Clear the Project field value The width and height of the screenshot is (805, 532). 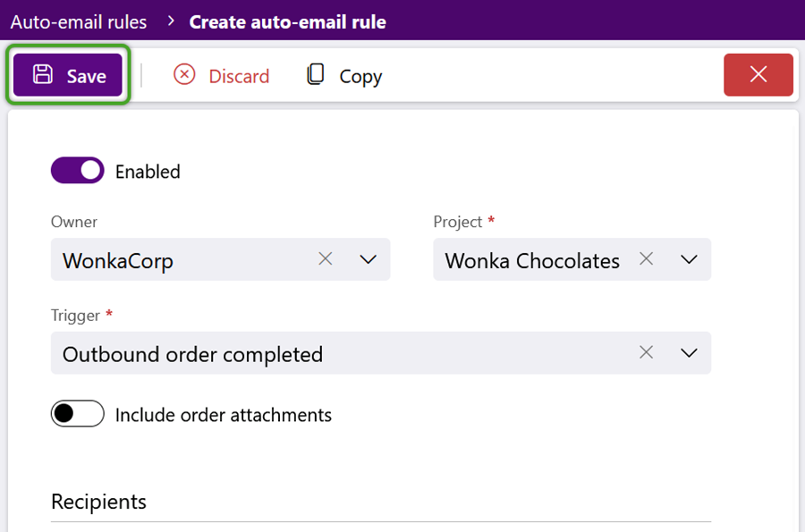pos(647,259)
